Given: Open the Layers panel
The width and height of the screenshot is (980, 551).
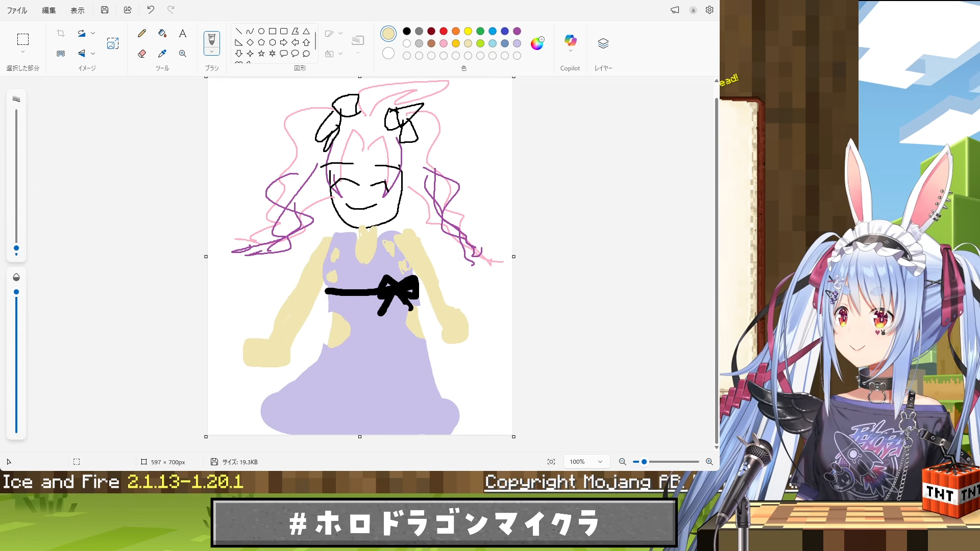Looking at the screenshot, I should coord(603,44).
